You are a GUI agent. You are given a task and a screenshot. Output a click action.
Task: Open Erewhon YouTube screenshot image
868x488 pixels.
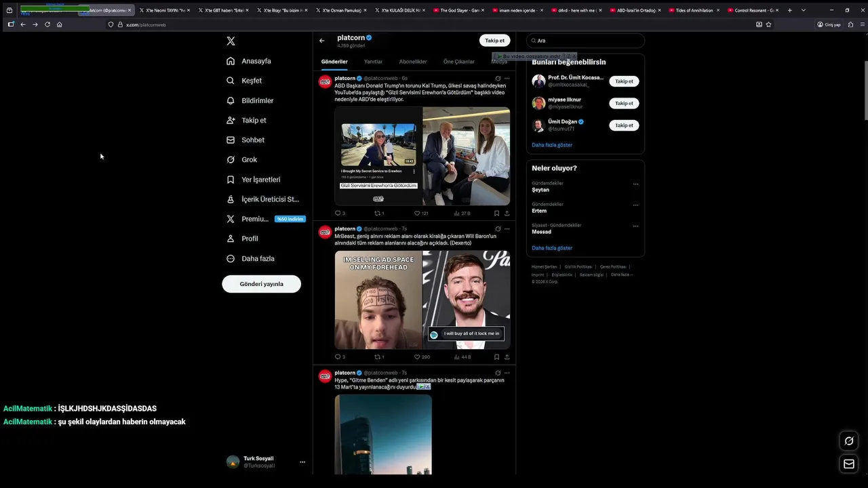tap(378, 156)
